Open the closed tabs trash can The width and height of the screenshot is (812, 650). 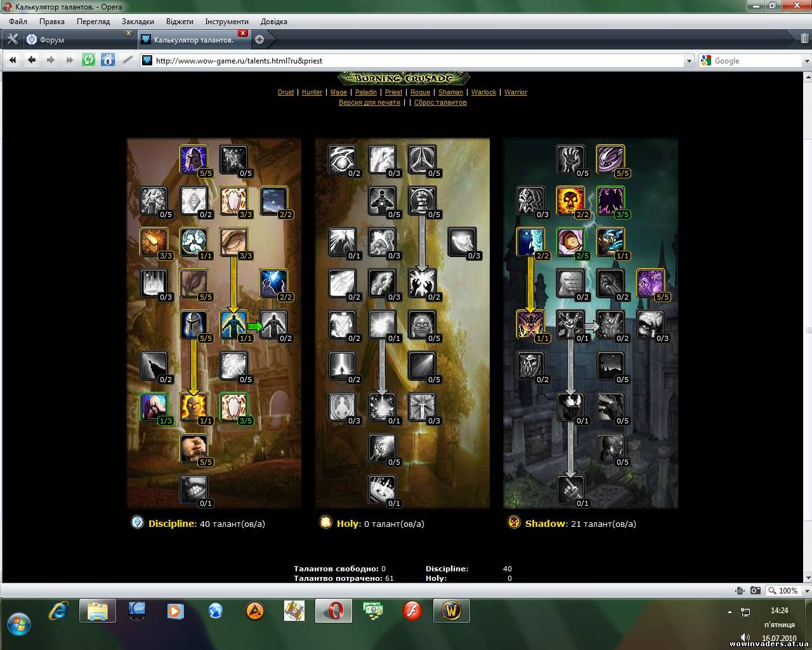point(804,39)
